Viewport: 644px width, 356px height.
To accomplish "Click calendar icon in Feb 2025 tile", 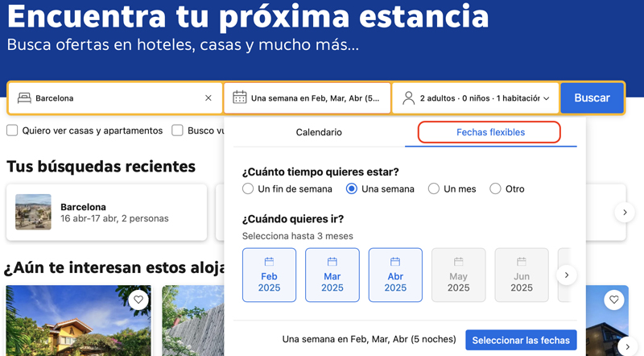I will [x=269, y=262].
